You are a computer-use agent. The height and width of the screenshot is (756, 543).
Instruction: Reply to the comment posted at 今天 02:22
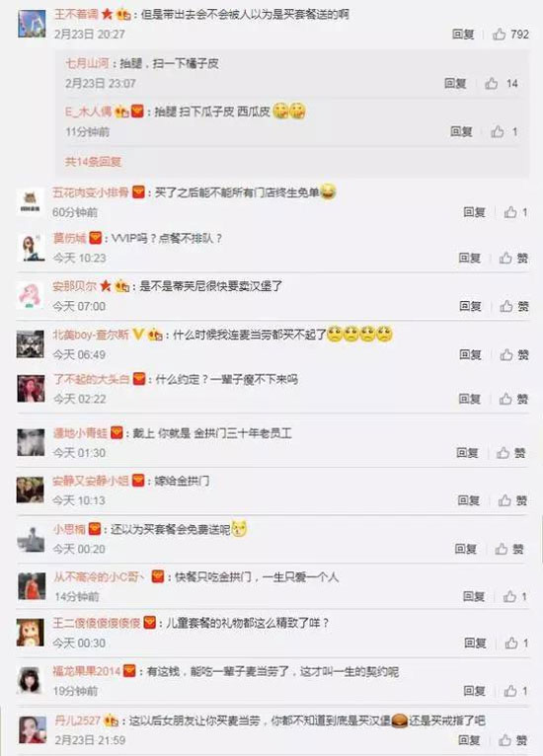[x=470, y=399]
